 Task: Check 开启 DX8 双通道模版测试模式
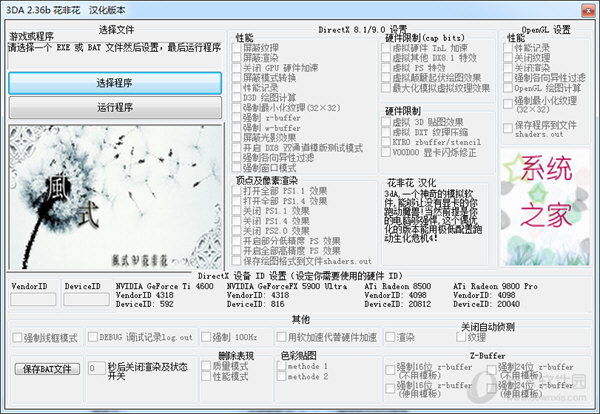click(x=236, y=148)
